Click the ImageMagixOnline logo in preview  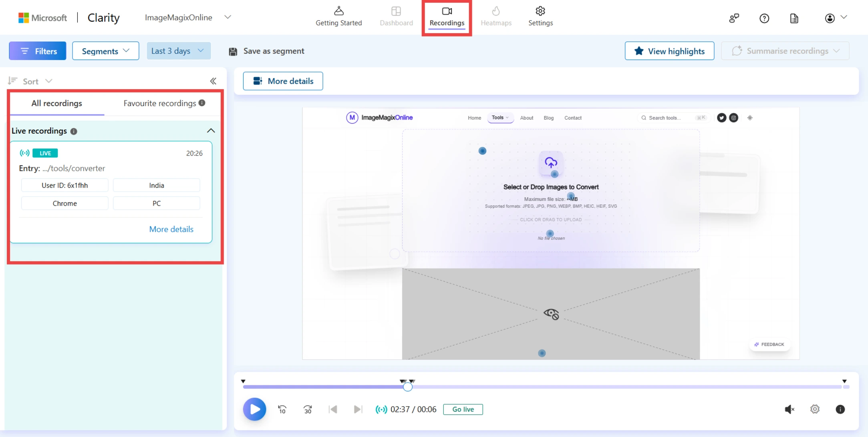point(379,118)
